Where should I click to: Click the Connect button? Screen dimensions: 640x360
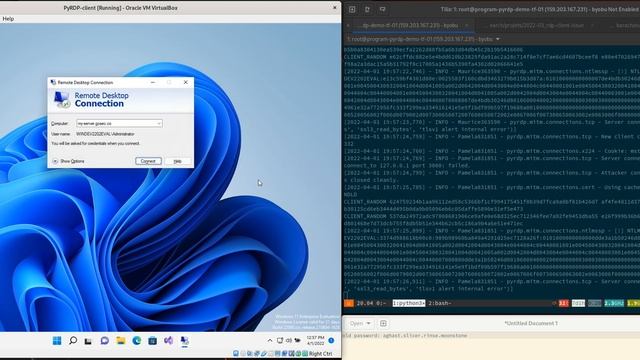(148, 161)
